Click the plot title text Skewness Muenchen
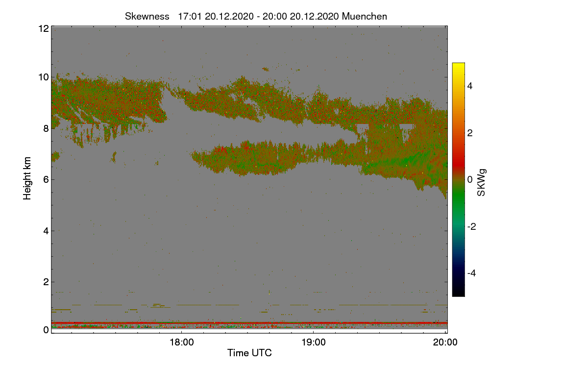This screenshot has width=588, height=392. coord(256,16)
